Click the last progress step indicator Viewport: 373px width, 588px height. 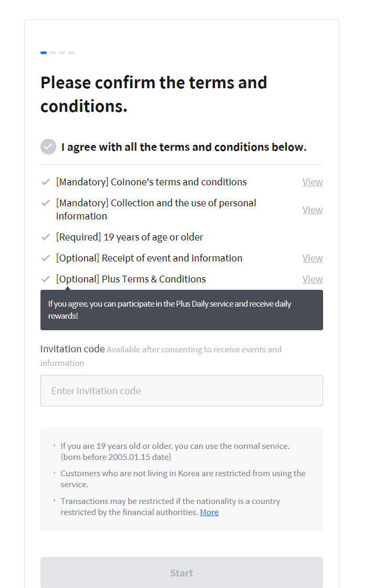point(71,52)
